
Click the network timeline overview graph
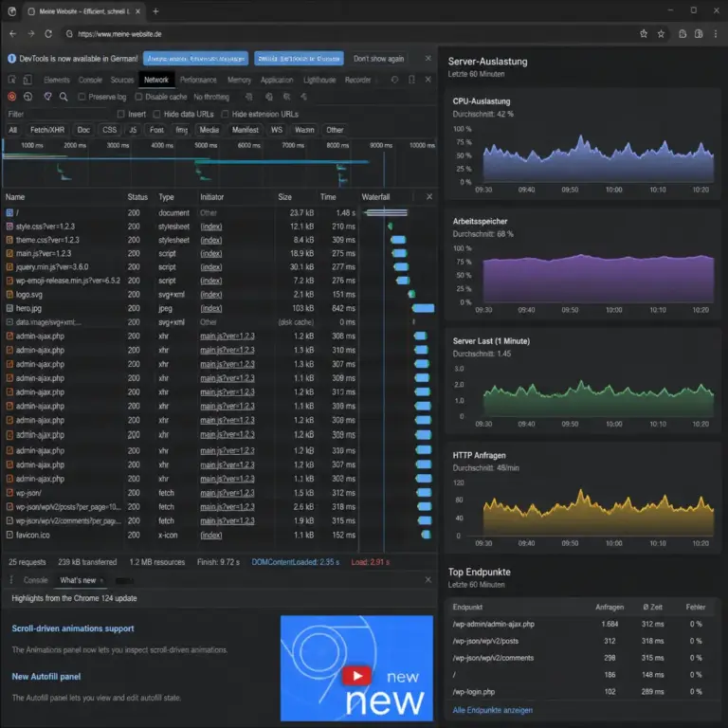[218, 163]
